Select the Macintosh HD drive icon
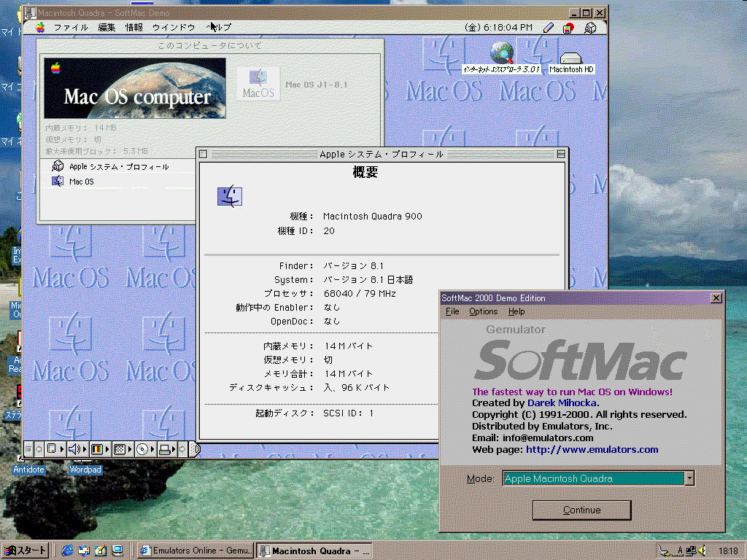This screenshot has width=747, height=560. click(571, 63)
